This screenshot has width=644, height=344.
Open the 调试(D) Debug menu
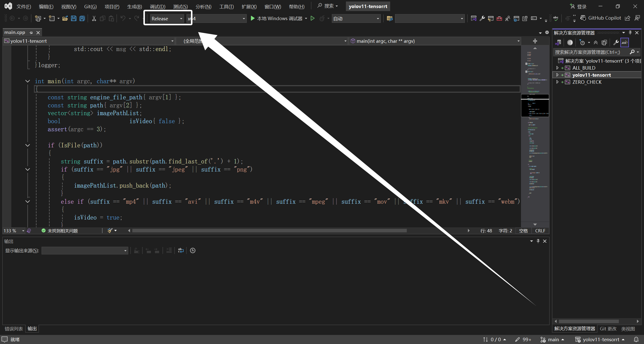point(157,7)
